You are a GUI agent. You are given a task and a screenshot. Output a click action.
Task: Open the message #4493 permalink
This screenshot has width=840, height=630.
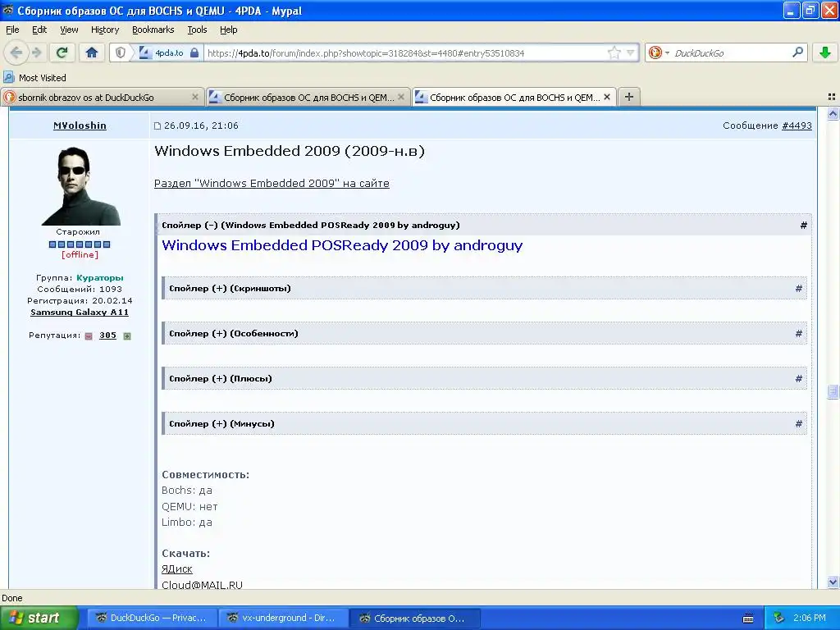click(797, 126)
